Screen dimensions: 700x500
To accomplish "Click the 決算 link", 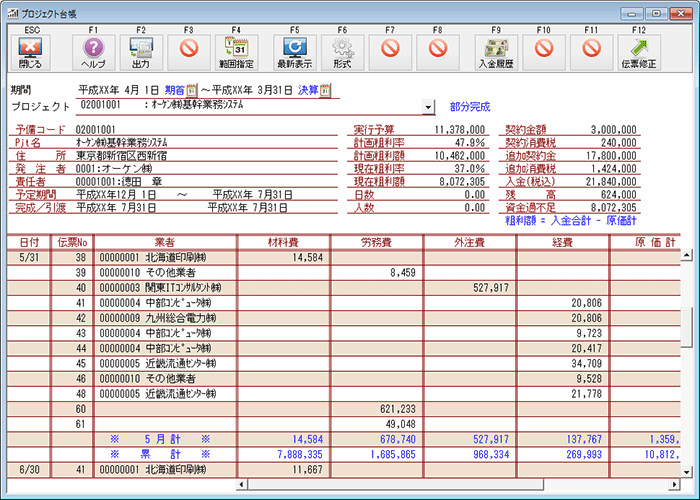I will pyautogui.click(x=308, y=91).
